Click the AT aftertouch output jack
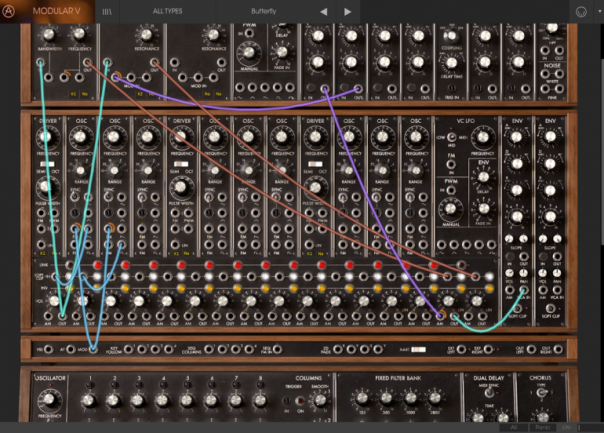604x433 pixels. (x=70, y=349)
